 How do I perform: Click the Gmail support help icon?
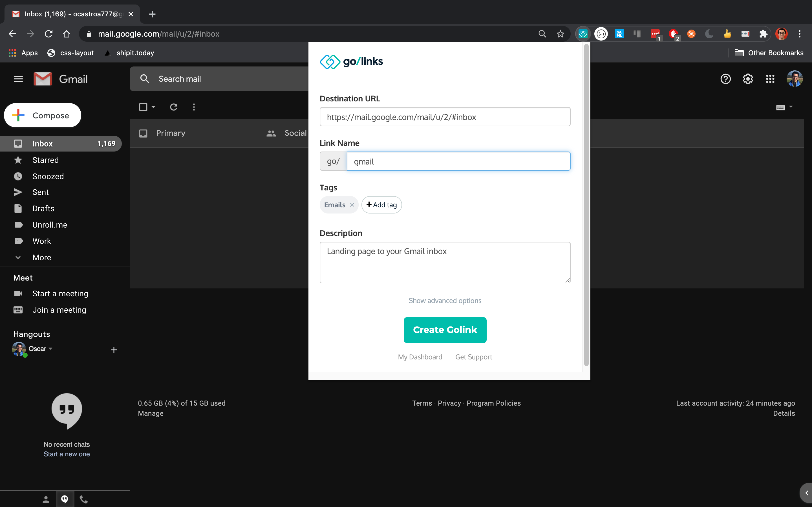(x=725, y=79)
